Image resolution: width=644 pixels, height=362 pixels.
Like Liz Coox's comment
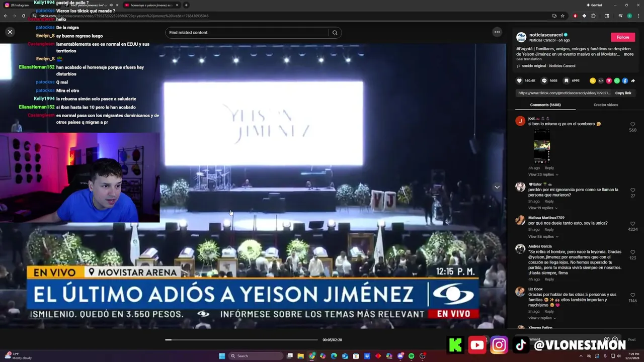pyautogui.click(x=632, y=295)
